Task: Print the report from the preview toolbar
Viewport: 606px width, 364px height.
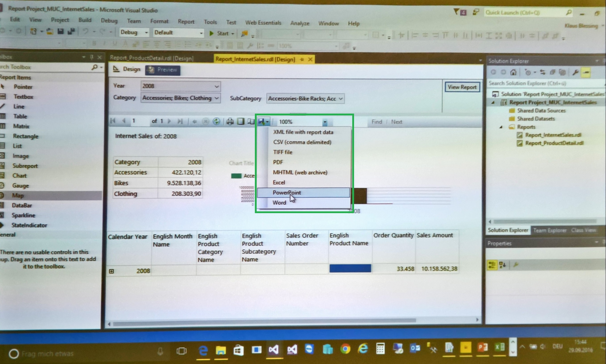Action: tap(230, 121)
